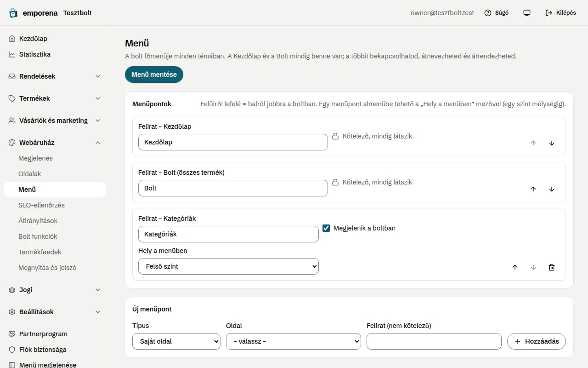Click the Menü mentése button
This screenshot has height=368, width=588.
pos(154,75)
